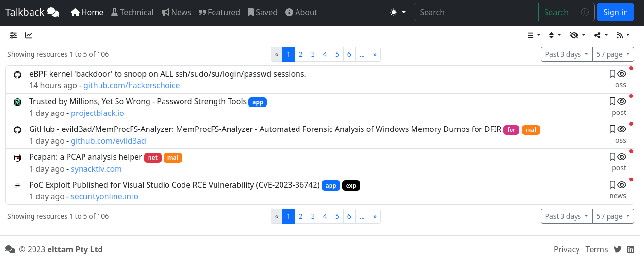Open the Technical nav item
This screenshot has height=259, width=644.
point(132,12)
